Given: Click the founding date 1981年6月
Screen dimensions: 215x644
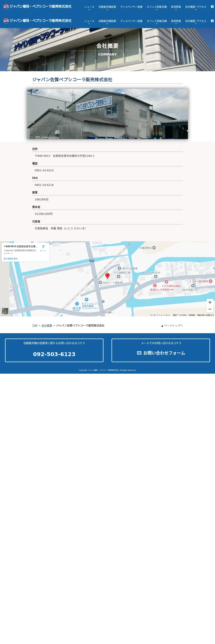Looking at the screenshot, I should pyautogui.click(x=42, y=199).
